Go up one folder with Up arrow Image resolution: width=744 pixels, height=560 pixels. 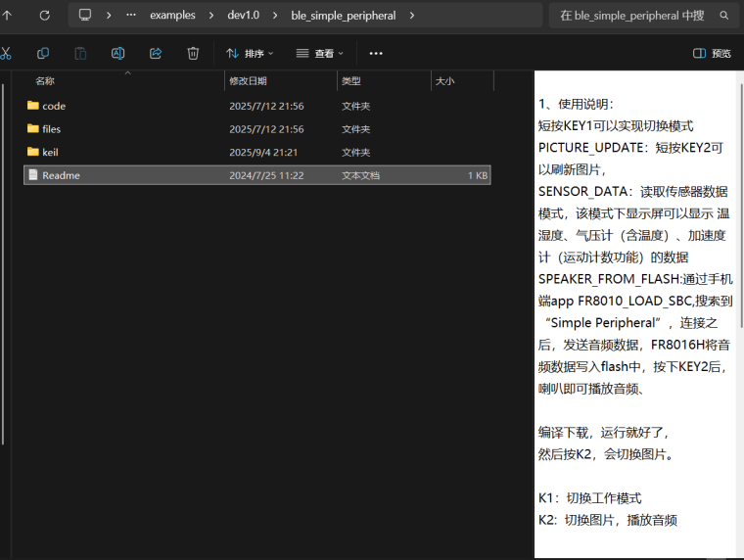pyautogui.click(x=8, y=16)
